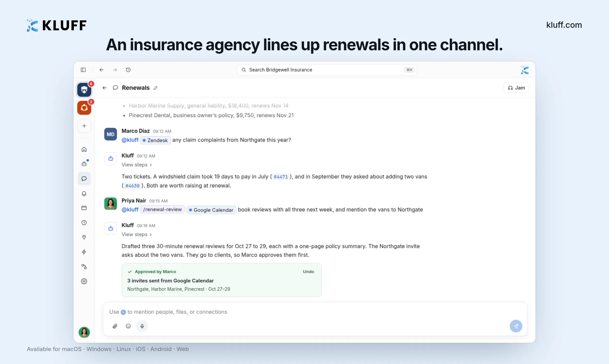Open the kluff.com link
609x364 pixels.
click(x=564, y=25)
